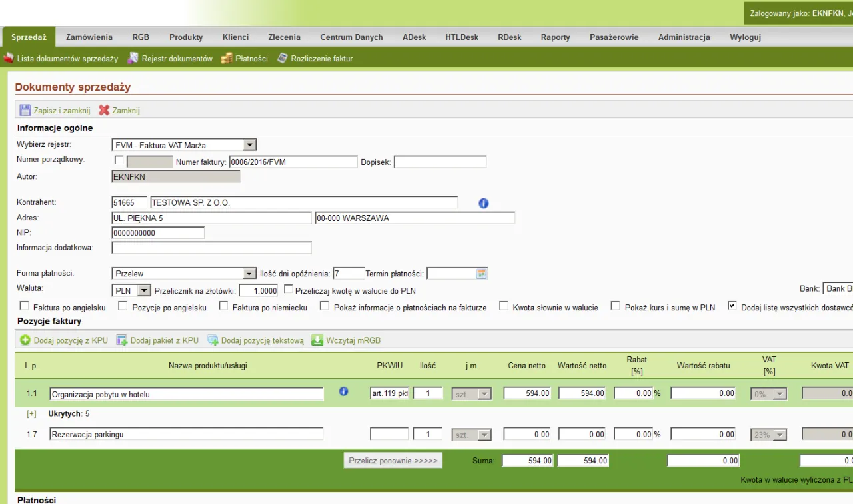The height and width of the screenshot is (504, 853).
Task: Switch to the Raporty tab
Action: point(555,37)
